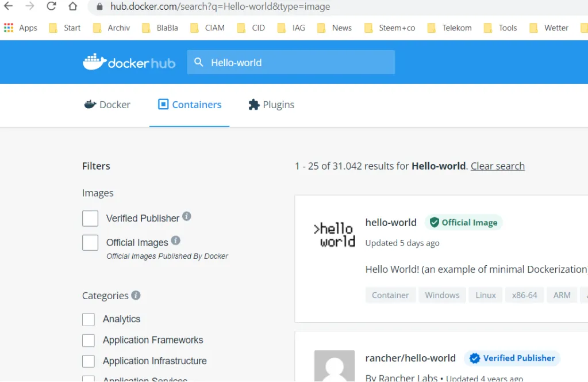Go to the browser home icon
This screenshot has height=382, width=588.
[x=73, y=6]
